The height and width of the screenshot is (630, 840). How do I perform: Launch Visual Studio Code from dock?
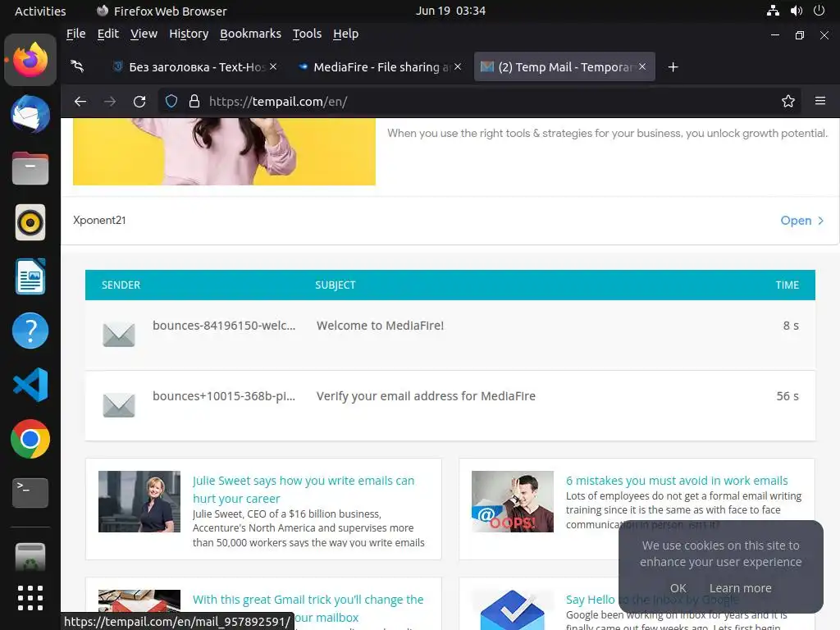pos(30,385)
